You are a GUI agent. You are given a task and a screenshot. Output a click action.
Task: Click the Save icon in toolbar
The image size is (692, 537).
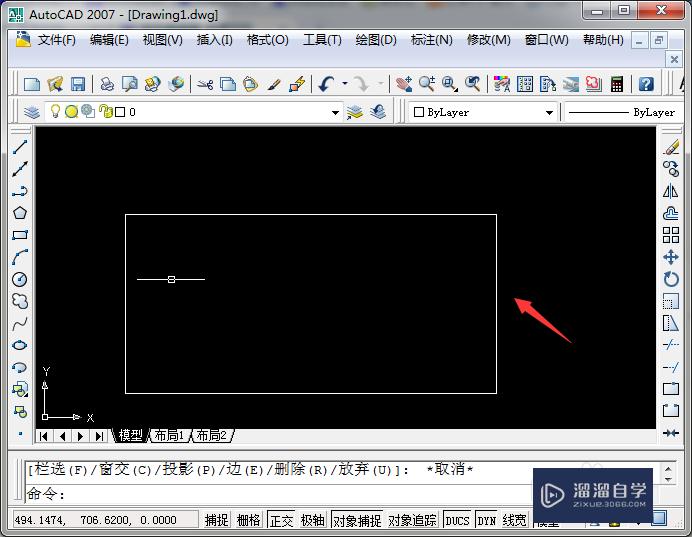[78, 84]
